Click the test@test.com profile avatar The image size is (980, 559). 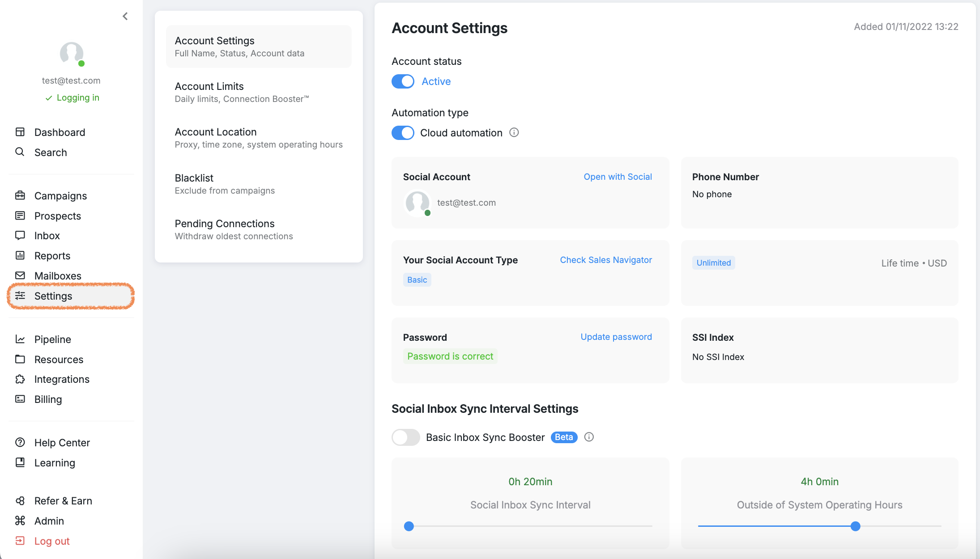point(72,54)
